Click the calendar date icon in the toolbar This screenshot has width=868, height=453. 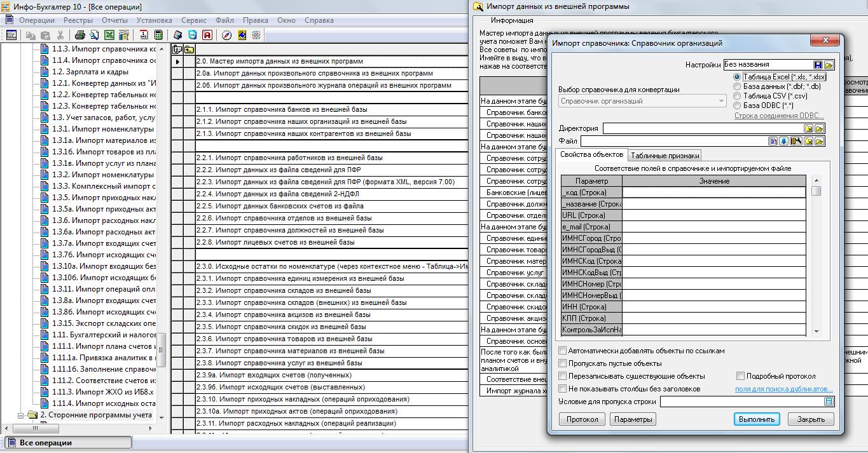tap(144, 36)
